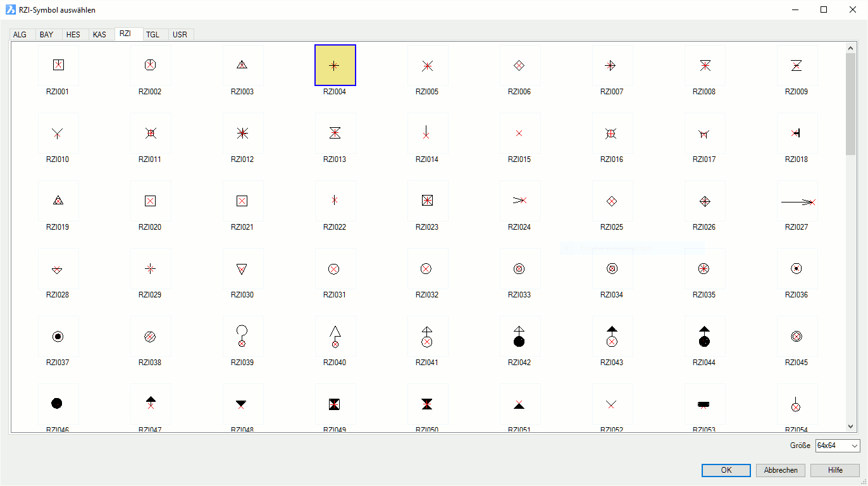
Task: Choose the RZI030 inverted triangle symbol
Action: click(243, 268)
